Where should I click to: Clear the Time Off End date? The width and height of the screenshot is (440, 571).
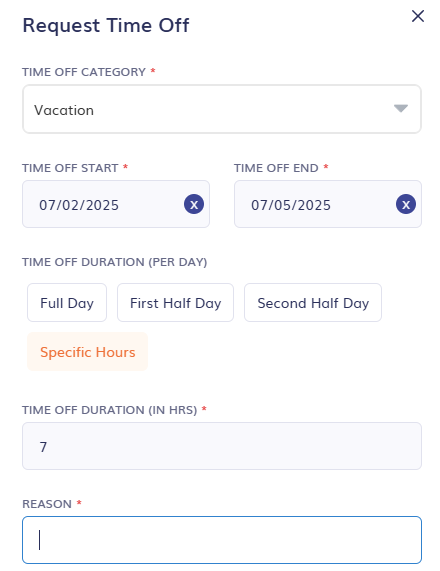406,204
